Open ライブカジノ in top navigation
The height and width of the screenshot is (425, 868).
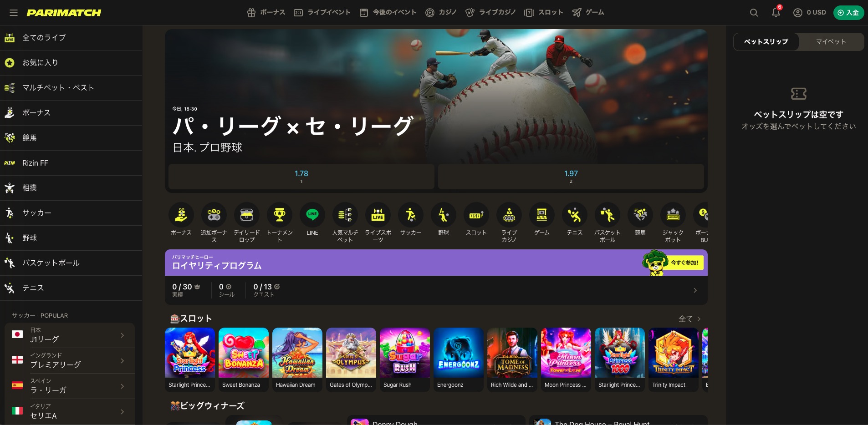[x=490, y=13]
